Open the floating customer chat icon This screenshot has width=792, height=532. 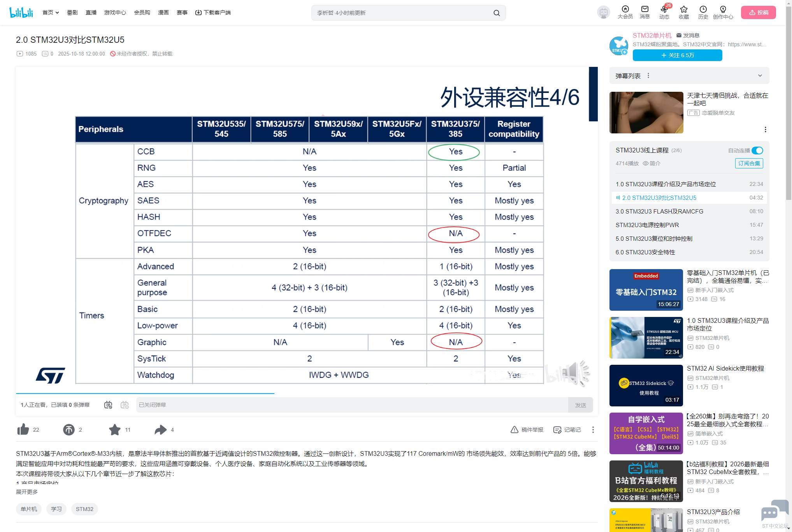(774, 510)
